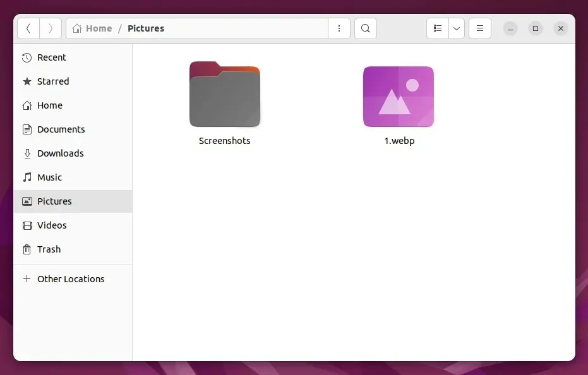Open the Videos folder from sidebar

52,225
